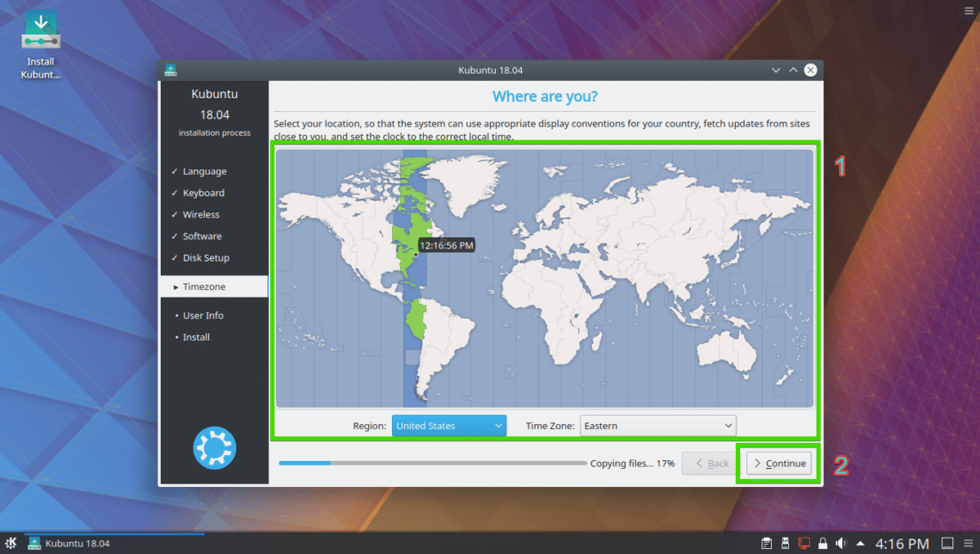Click the Kubuntu 18.04 window title text
Viewport: 980px width, 554px height.
pyautogui.click(x=491, y=70)
